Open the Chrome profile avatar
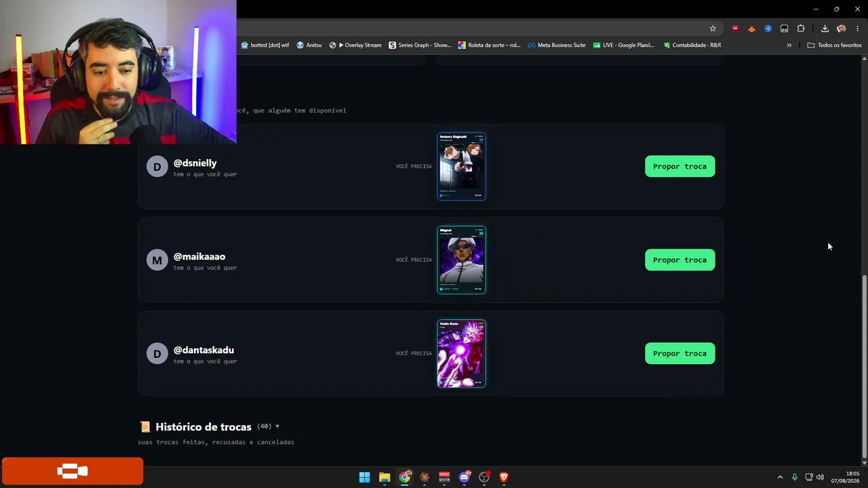Screen dimensions: 868x488 [x=842, y=28]
